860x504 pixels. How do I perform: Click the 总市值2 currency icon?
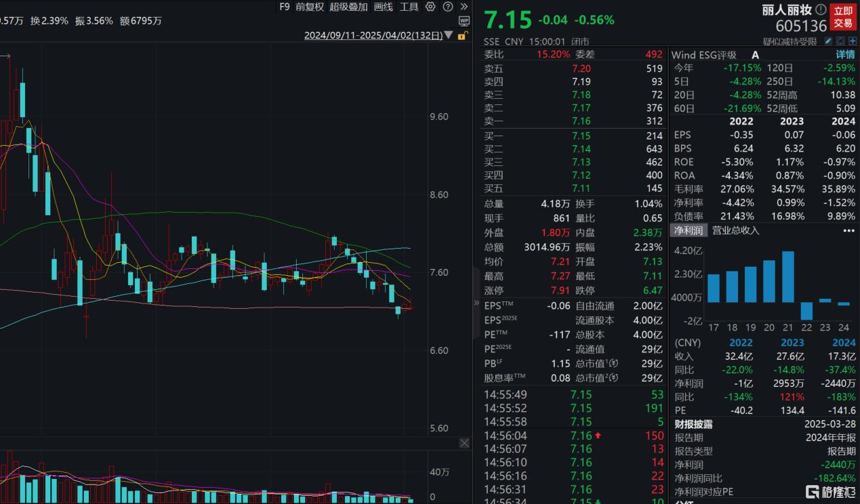point(614,377)
